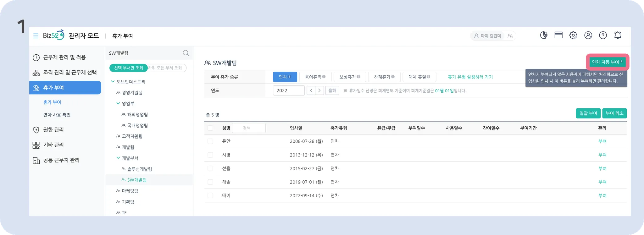Select the 육아휴직 leave type tab

(315, 77)
